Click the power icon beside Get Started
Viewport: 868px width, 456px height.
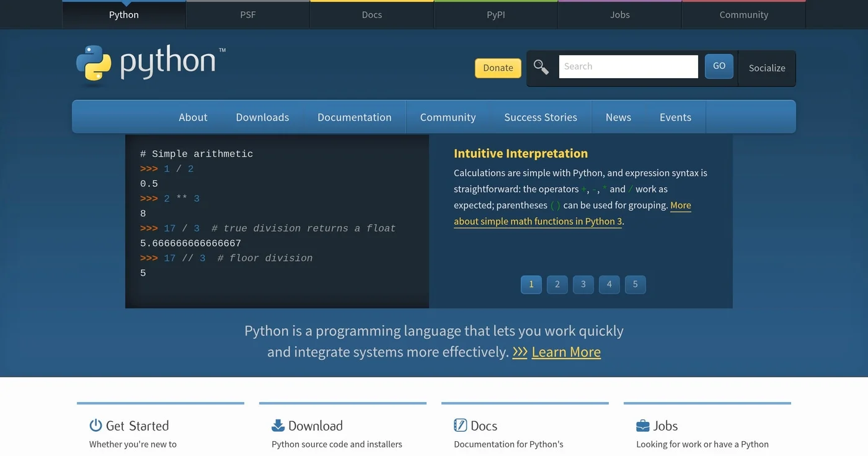coord(95,425)
